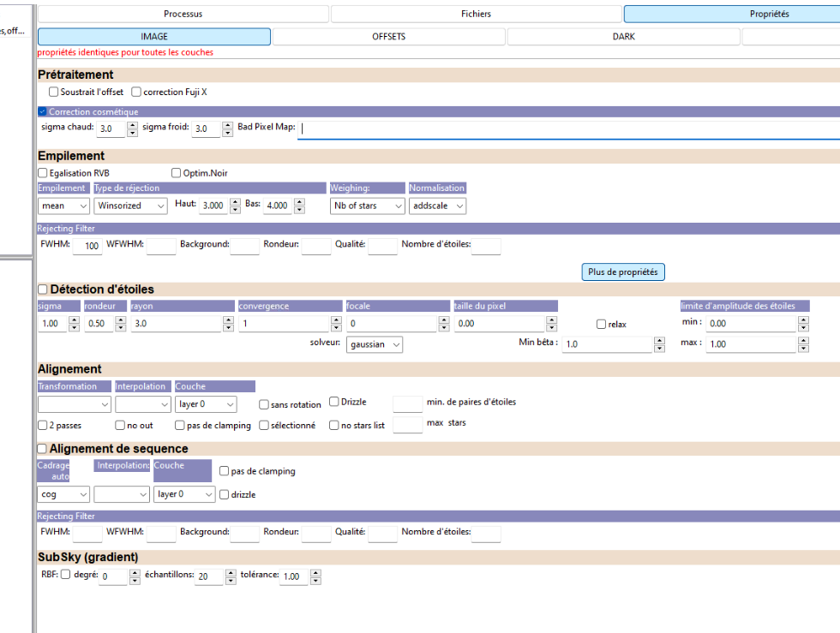The height and width of the screenshot is (633, 840).
Task: Toggle sélectionné checkbox
Action: click(264, 425)
